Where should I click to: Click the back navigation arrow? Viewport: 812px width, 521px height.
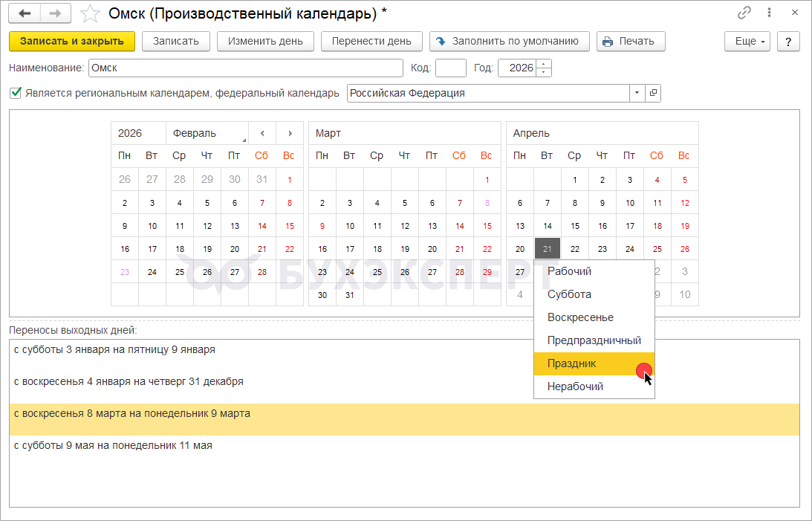point(25,13)
